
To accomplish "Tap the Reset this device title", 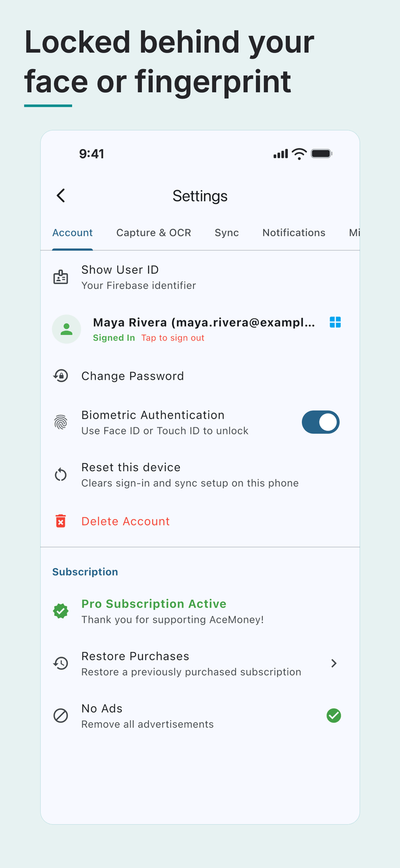I will (x=131, y=467).
